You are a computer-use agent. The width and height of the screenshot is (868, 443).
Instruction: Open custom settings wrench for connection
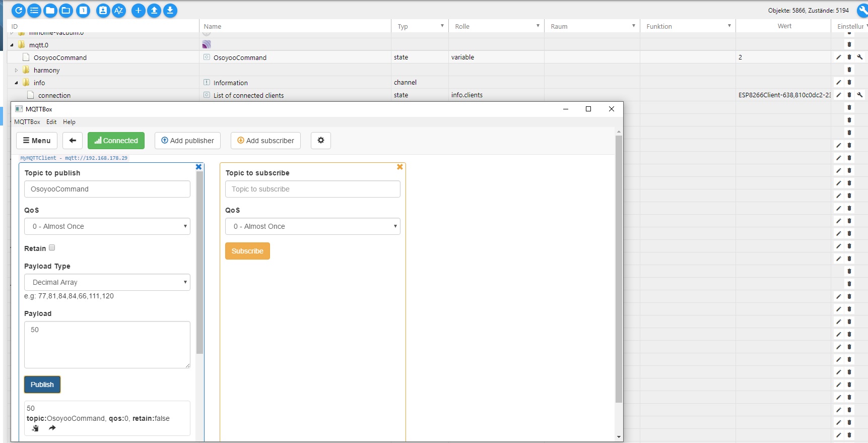[860, 95]
